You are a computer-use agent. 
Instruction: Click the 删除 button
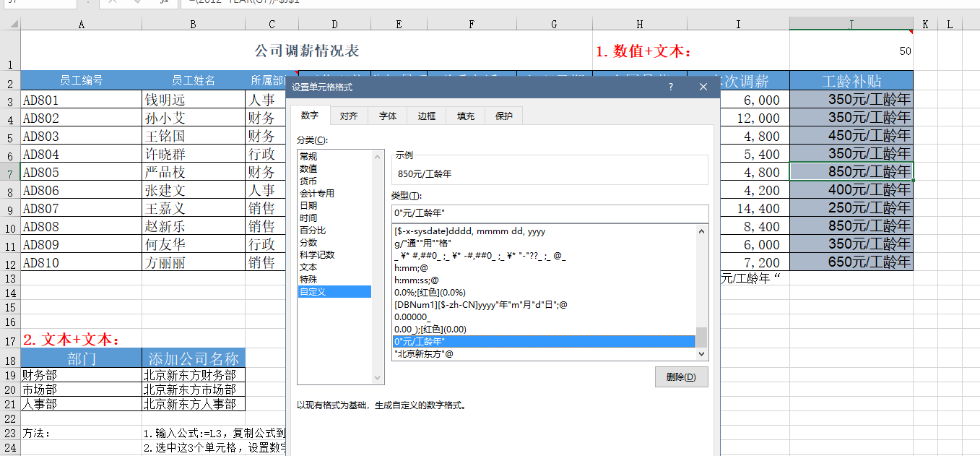click(681, 377)
